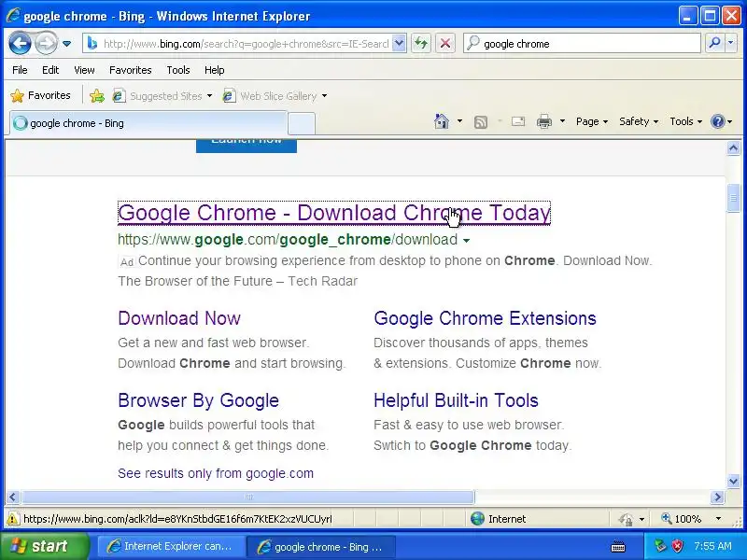Open the Help menu
Viewport: 747px width, 560px height.
click(x=215, y=70)
